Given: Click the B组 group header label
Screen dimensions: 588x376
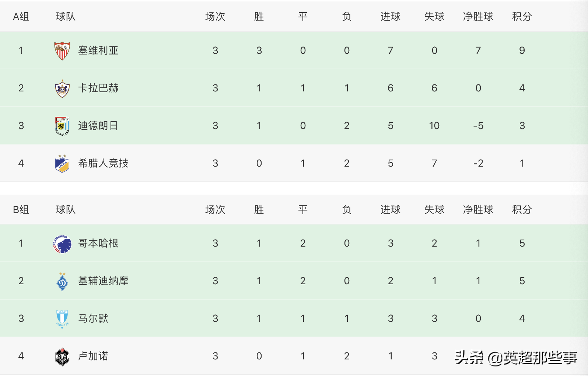Looking at the screenshot, I should (21, 210).
